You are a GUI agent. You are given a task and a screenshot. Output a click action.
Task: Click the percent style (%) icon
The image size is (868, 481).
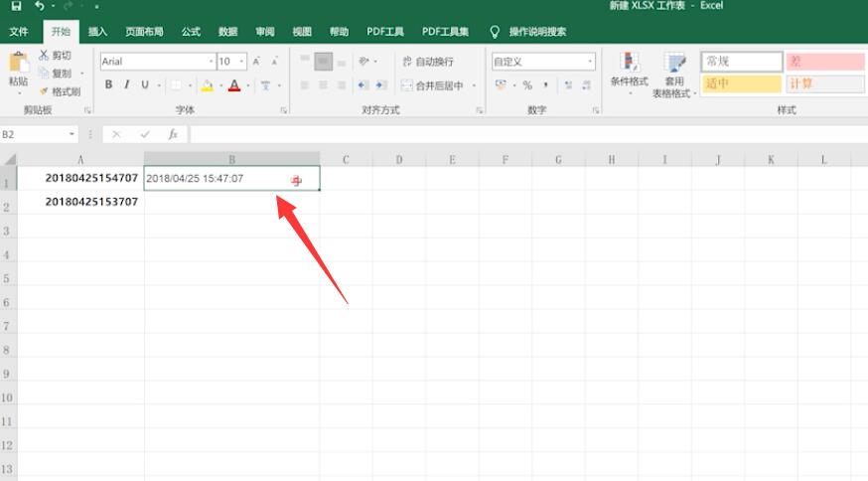pyautogui.click(x=527, y=85)
